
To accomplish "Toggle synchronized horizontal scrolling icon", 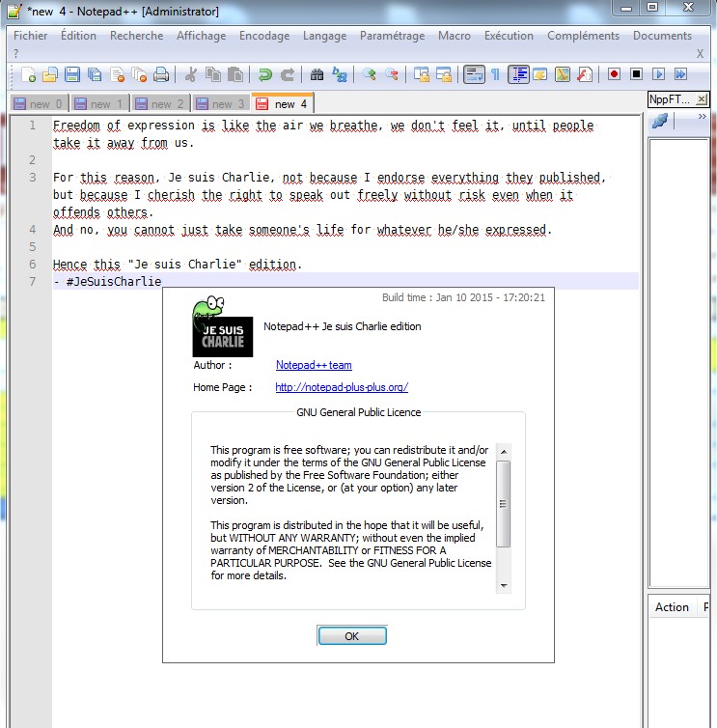I will (444, 74).
